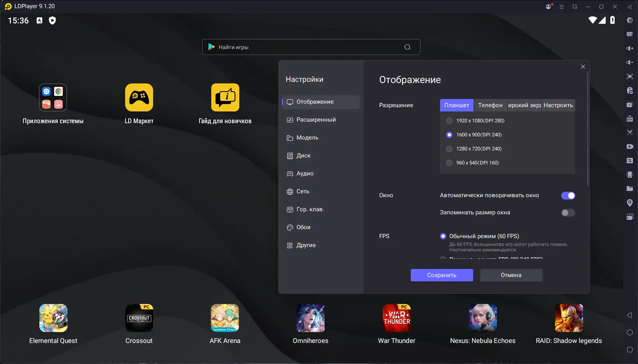Screen dimensions: 638x364
Task: Open the Расширенный settings section
Action: click(x=321, y=120)
